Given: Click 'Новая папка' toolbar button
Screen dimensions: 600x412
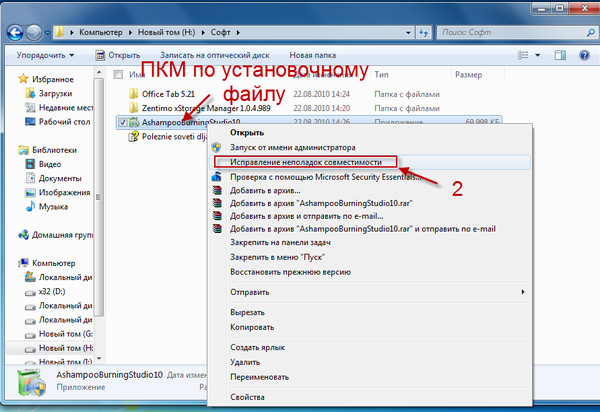Looking at the screenshot, I should pos(312,55).
